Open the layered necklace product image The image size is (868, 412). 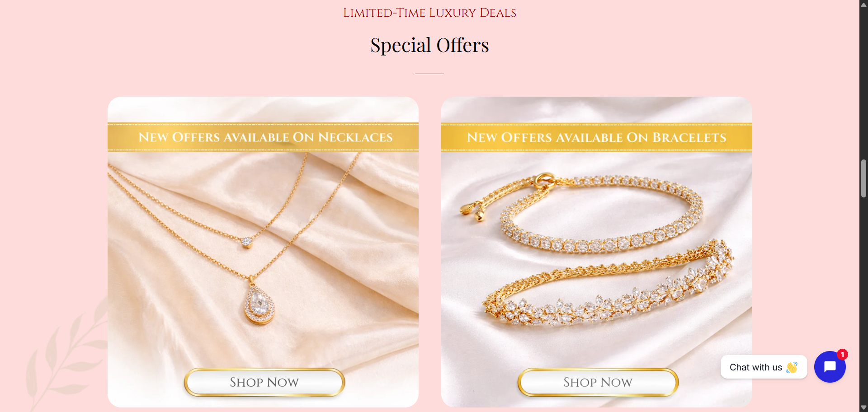[x=263, y=252]
